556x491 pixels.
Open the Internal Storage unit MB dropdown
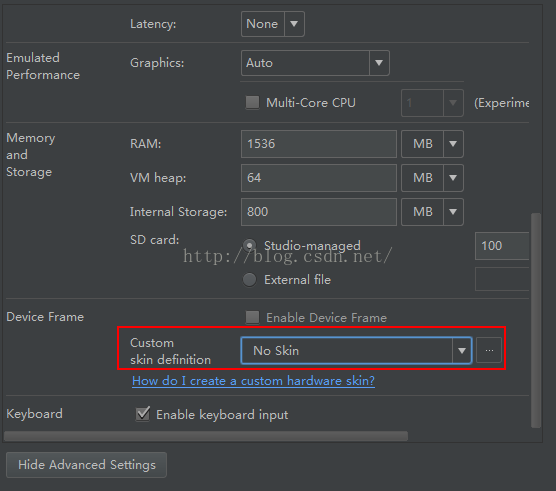432,212
